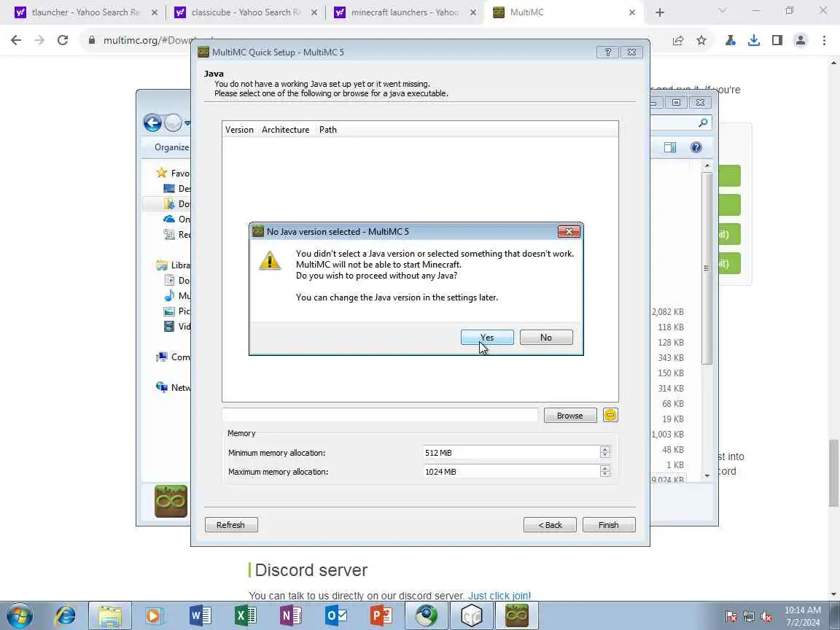This screenshot has width=840, height=630.
Task: Switch to the tlauncher Yahoo Search tab
Action: (86, 12)
